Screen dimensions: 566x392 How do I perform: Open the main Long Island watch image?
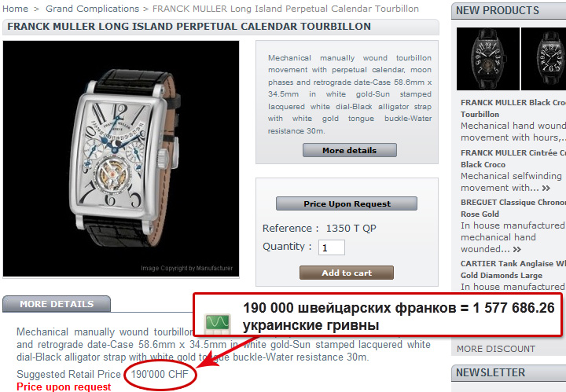pyautogui.click(x=121, y=159)
